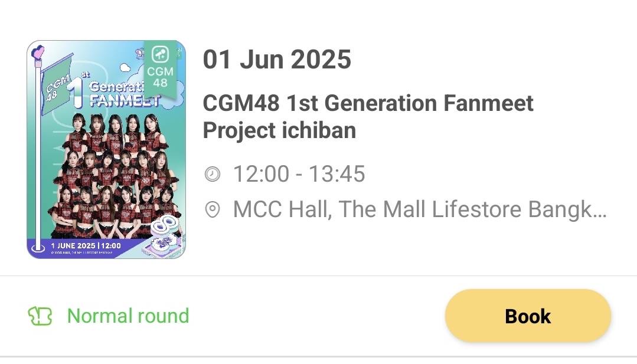This screenshot has width=637, height=364.
Task: Click the microphone icon in the CGM48 badge
Action: click(x=160, y=54)
